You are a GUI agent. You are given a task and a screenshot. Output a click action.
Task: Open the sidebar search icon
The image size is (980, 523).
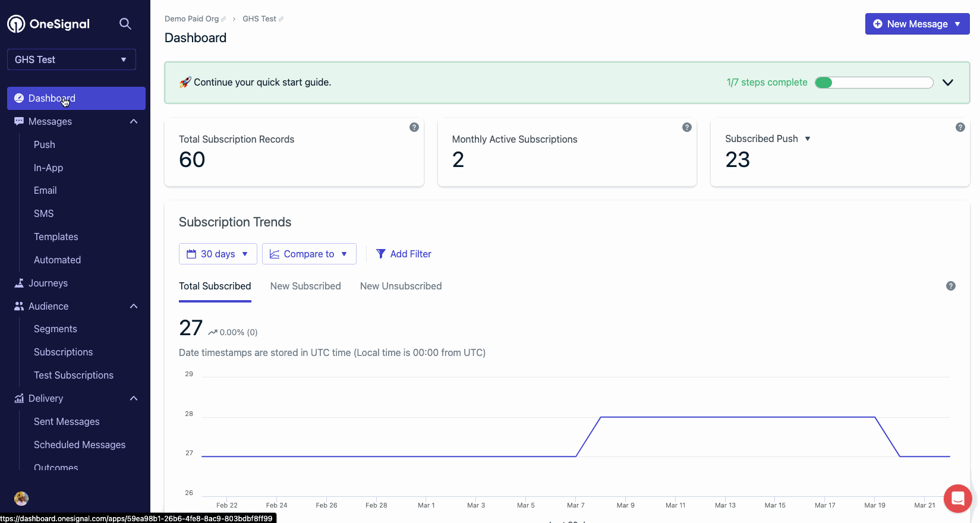pos(125,24)
